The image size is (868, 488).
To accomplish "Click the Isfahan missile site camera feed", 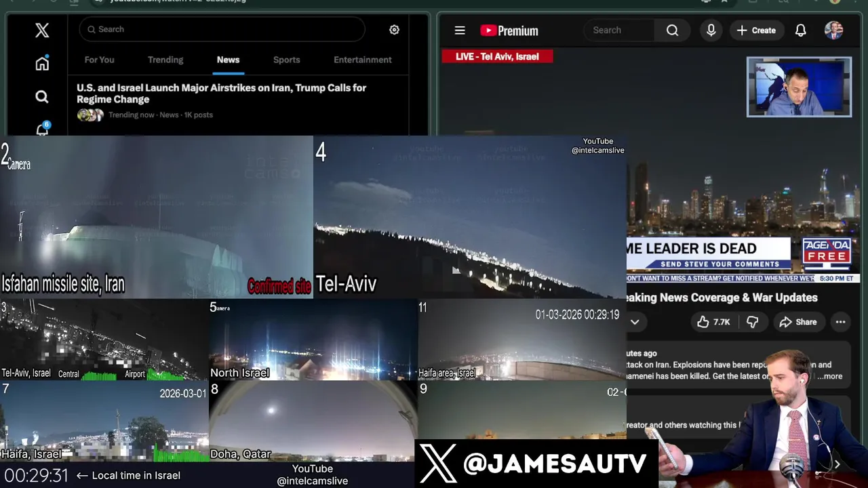I will (x=156, y=217).
